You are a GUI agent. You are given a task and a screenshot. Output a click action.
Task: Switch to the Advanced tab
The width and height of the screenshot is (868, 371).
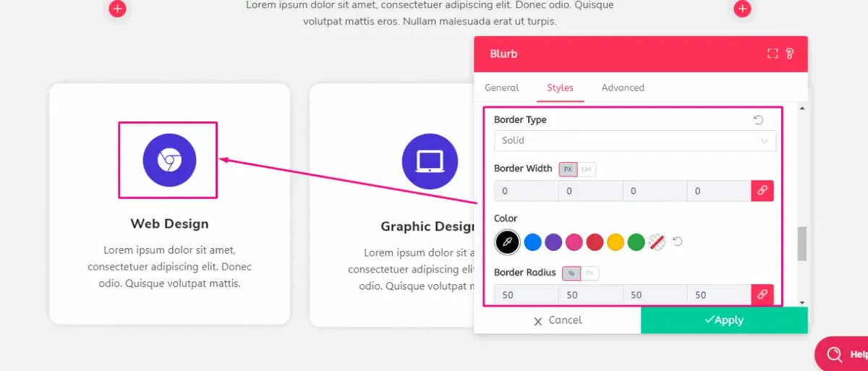623,88
